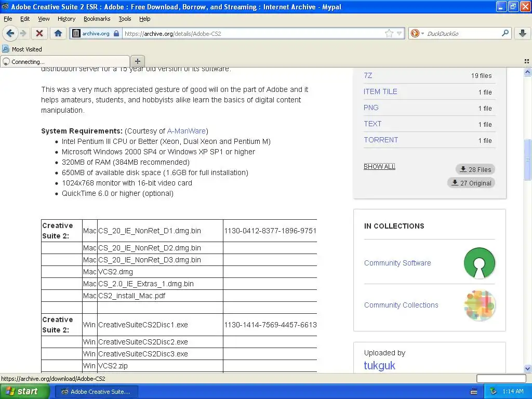Viewport: 532px width, 399px height.
Task: Click the serial 1130-1414-7569-4457-6613
Action: point(270,325)
